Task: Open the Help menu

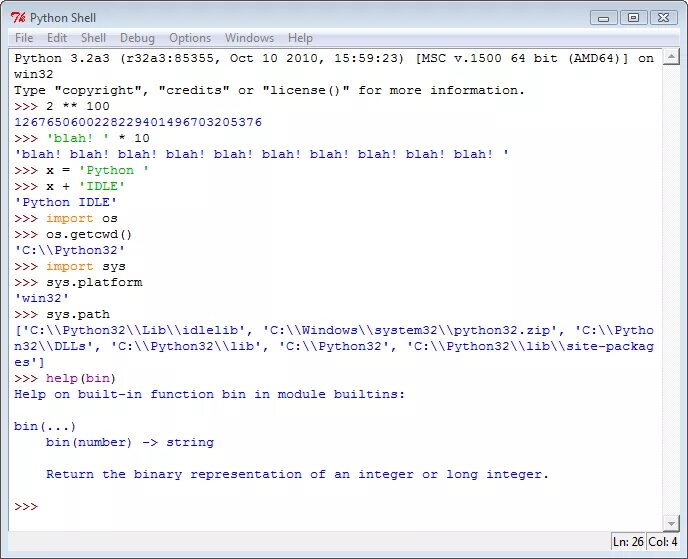Action: tap(300, 38)
